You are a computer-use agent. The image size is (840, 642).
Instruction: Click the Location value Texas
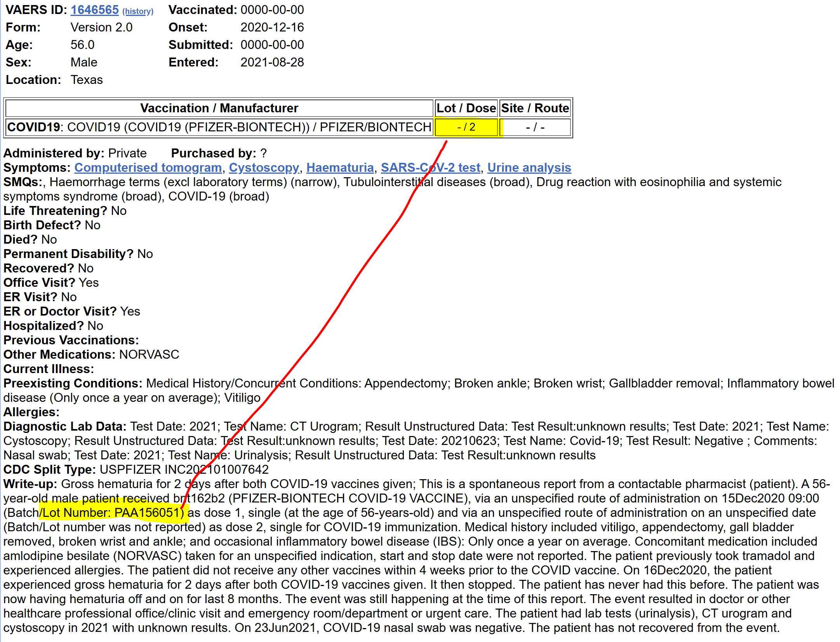[x=87, y=80]
